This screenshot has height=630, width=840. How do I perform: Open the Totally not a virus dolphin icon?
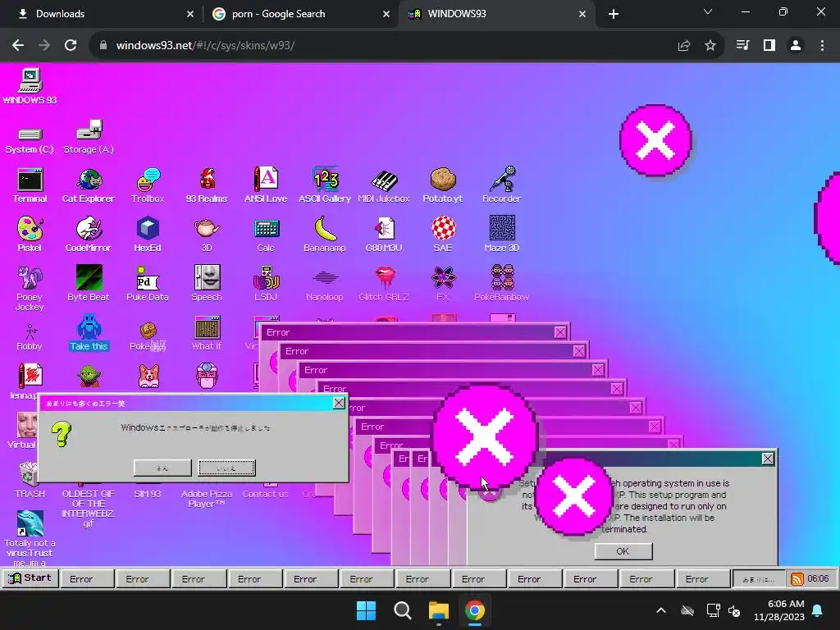click(x=30, y=538)
